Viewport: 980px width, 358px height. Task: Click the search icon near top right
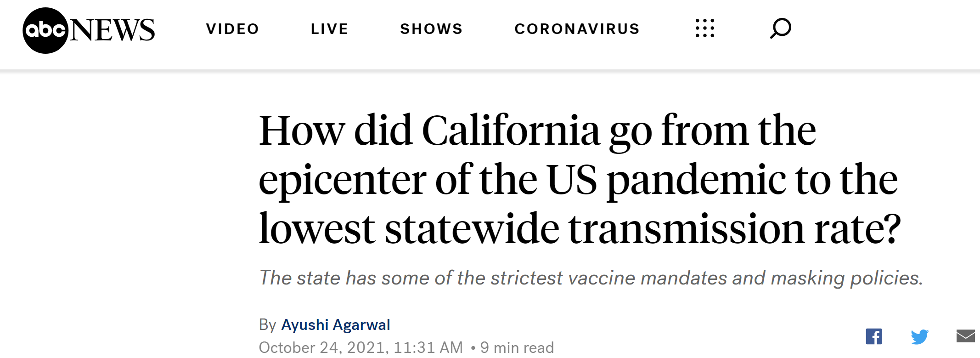point(781,28)
